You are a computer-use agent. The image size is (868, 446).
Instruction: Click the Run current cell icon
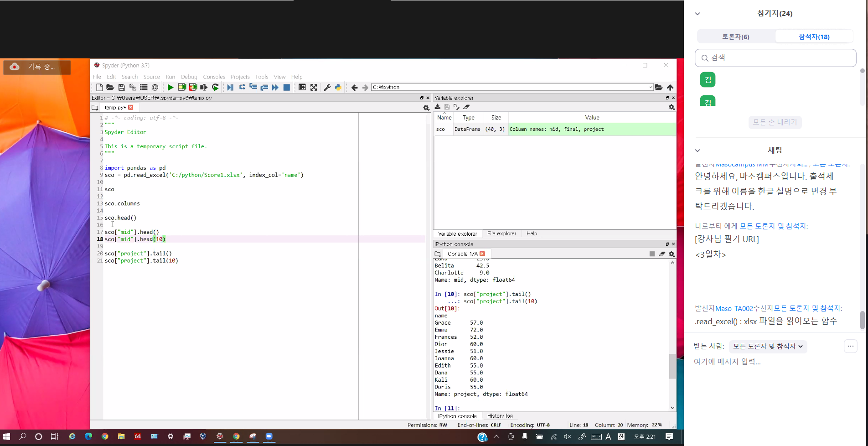pyautogui.click(x=181, y=87)
